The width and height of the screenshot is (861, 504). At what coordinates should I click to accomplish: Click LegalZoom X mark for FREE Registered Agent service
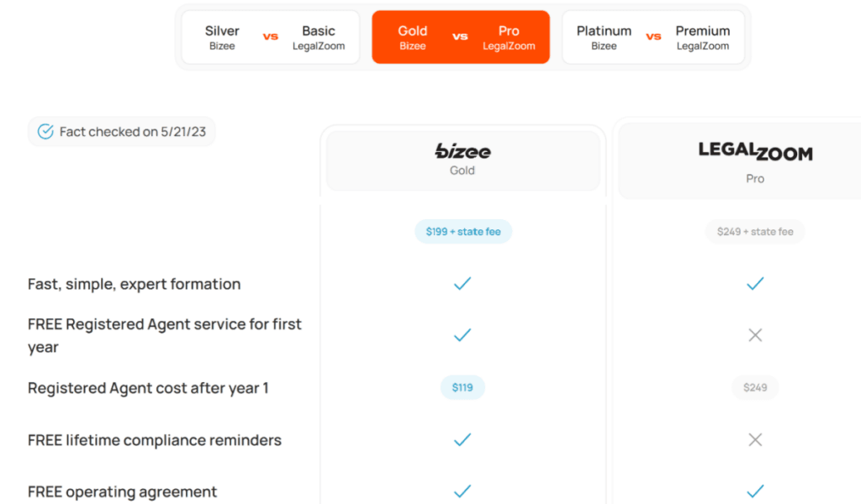click(755, 335)
